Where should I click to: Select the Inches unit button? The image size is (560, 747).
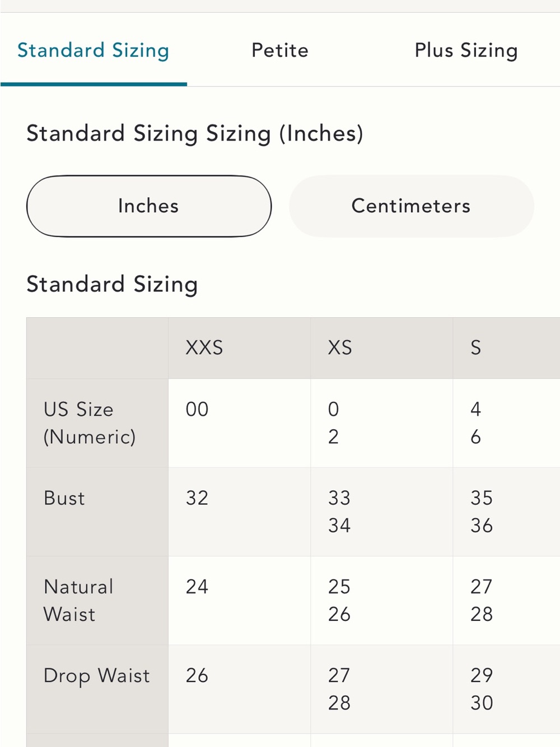coord(149,206)
